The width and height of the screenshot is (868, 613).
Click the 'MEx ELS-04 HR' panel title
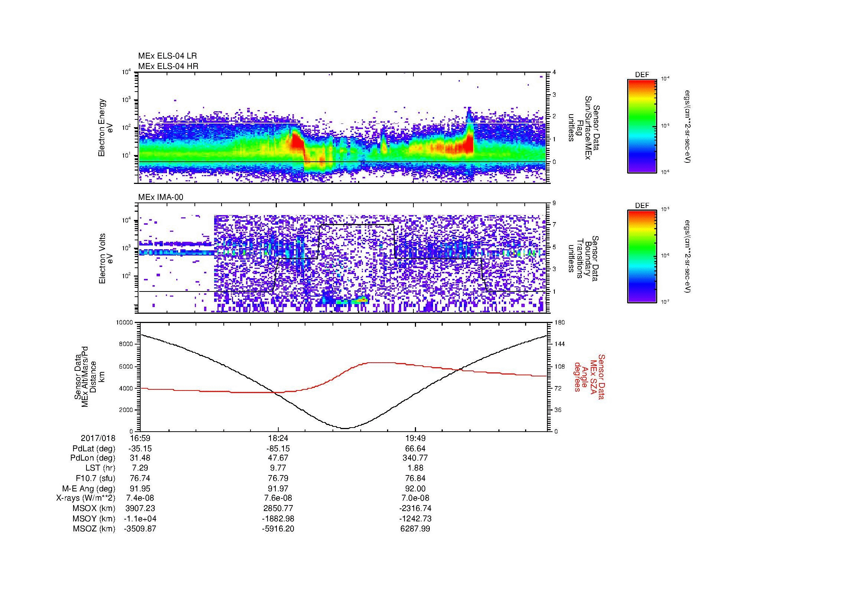coord(168,66)
